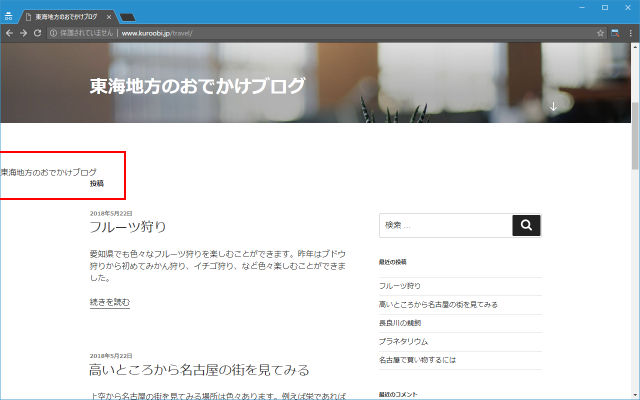Reload the current page
The width and height of the screenshot is (640, 400).
click(38, 33)
